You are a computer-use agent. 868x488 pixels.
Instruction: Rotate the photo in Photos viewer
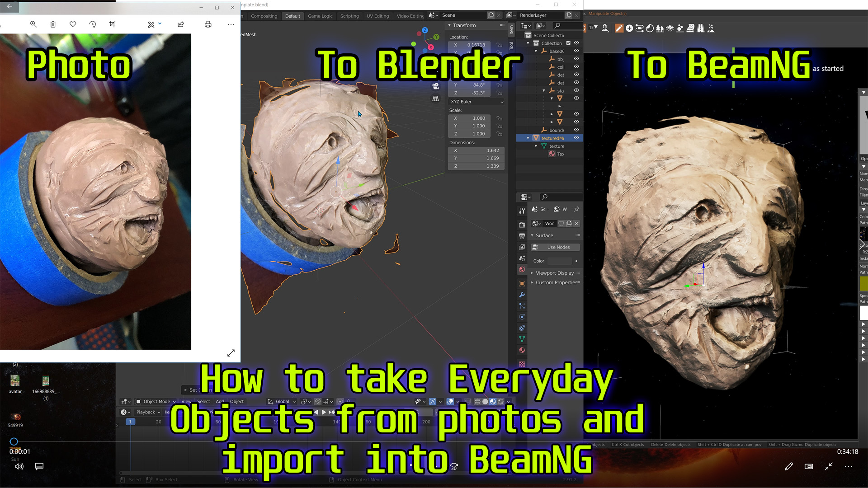[x=93, y=24]
